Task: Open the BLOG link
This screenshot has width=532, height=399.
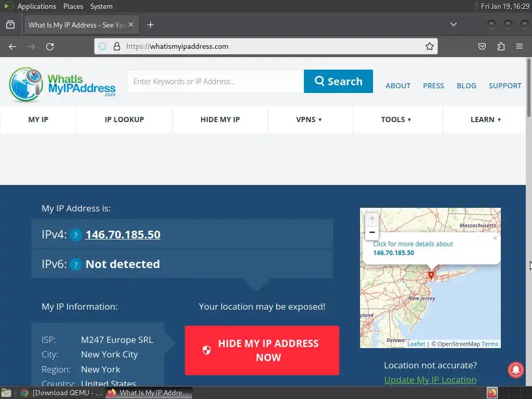Action: tap(466, 86)
